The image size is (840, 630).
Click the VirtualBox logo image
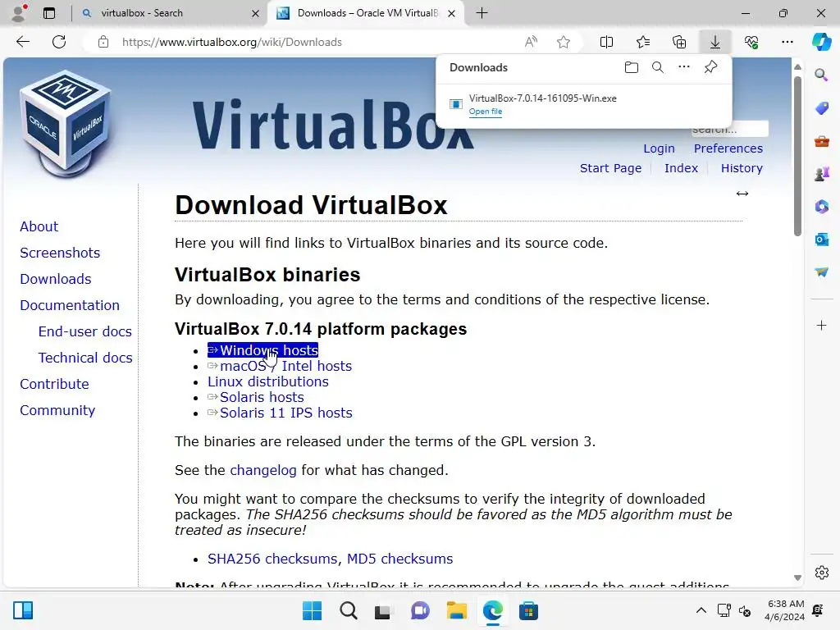pos(66,125)
